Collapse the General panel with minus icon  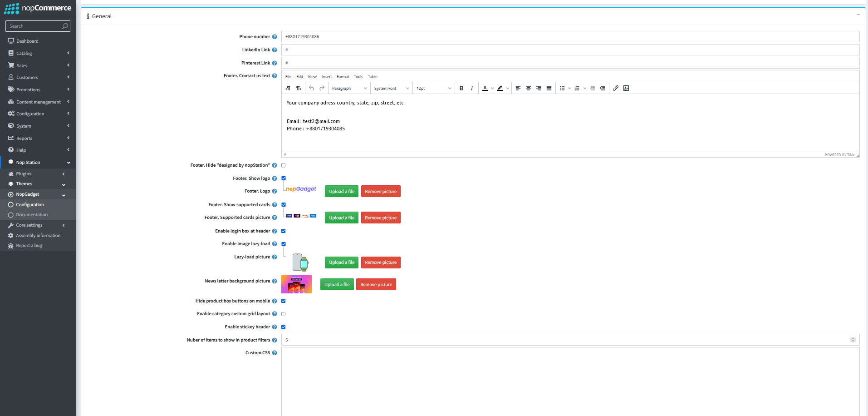[858, 15]
